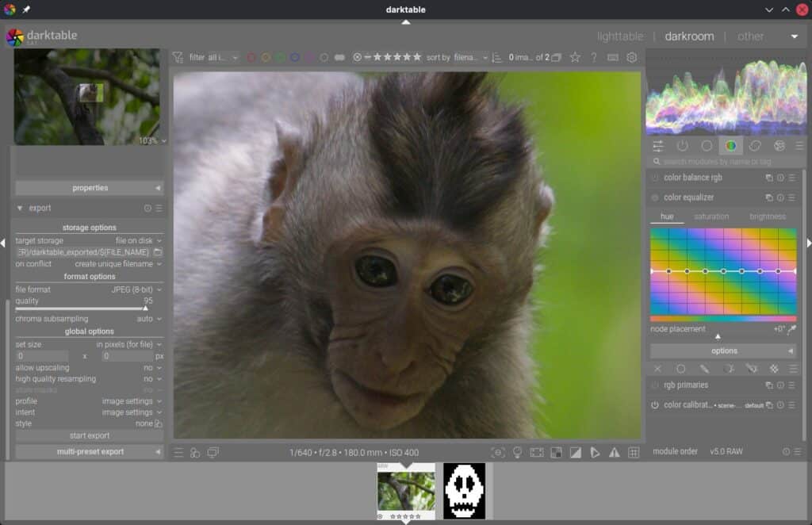Toggle the raw overexposed warning icon
812x525 pixels.
coord(556,452)
